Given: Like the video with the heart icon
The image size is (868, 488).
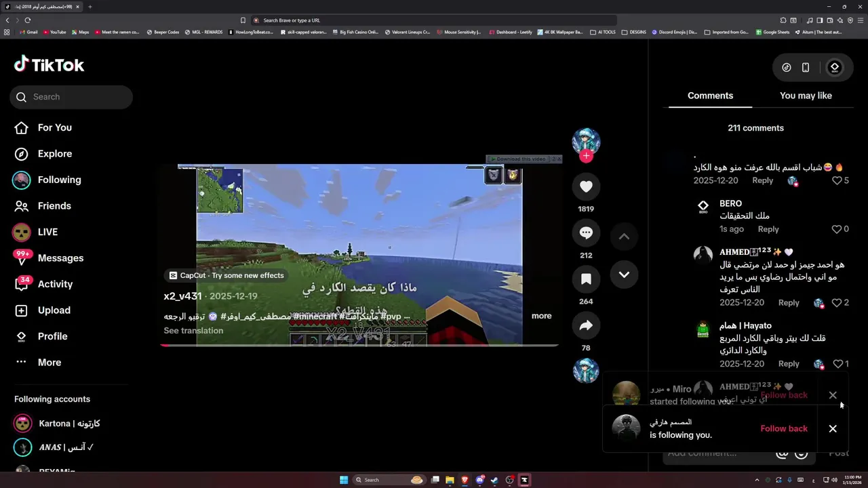Looking at the screenshot, I should pyautogui.click(x=586, y=186).
